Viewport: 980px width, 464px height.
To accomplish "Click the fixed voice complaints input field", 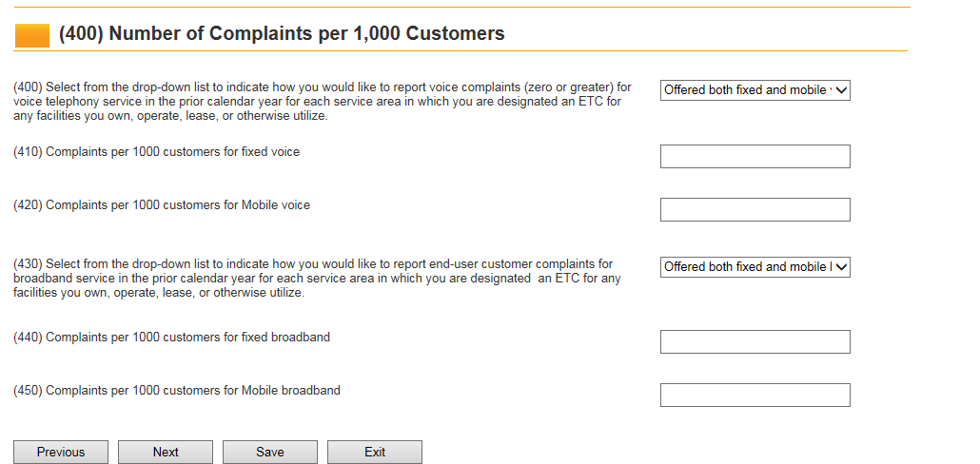I will tap(755, 157).
